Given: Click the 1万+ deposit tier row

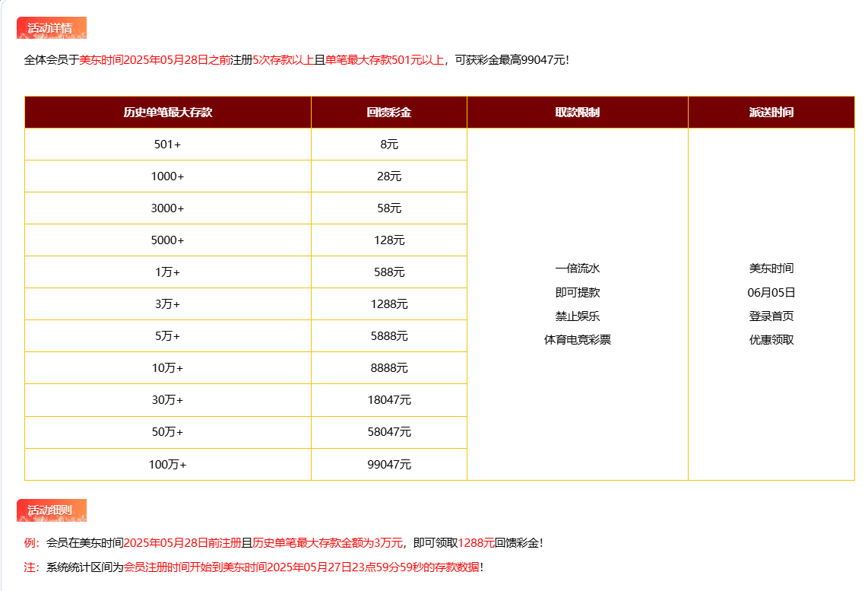Looking at the screenshot, I should pyautogui.click(x=167, y=272).
